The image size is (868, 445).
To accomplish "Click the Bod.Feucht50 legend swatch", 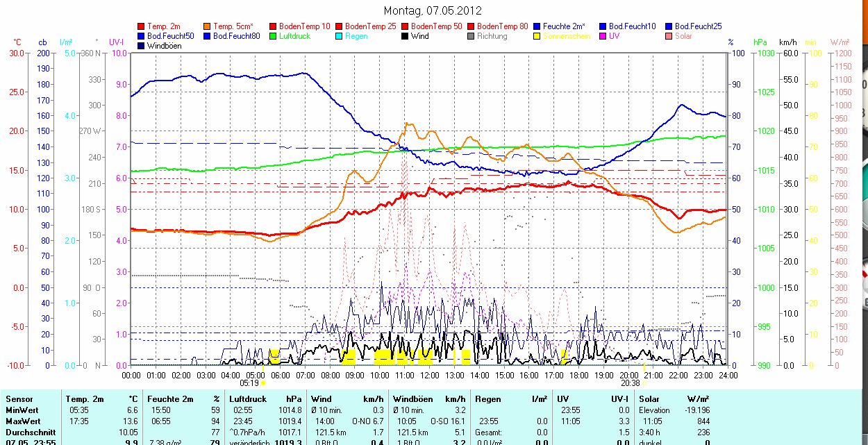I will point(141,36).
